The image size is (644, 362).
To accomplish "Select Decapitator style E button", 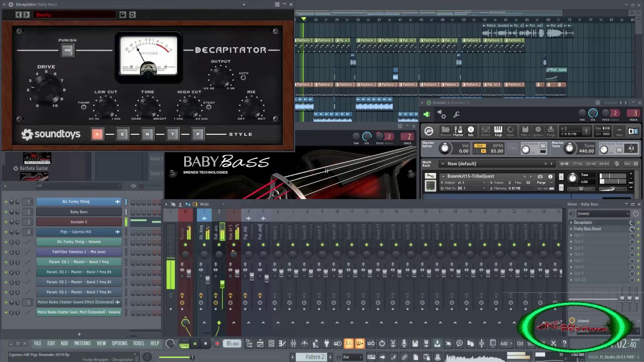I will [122, 134].
